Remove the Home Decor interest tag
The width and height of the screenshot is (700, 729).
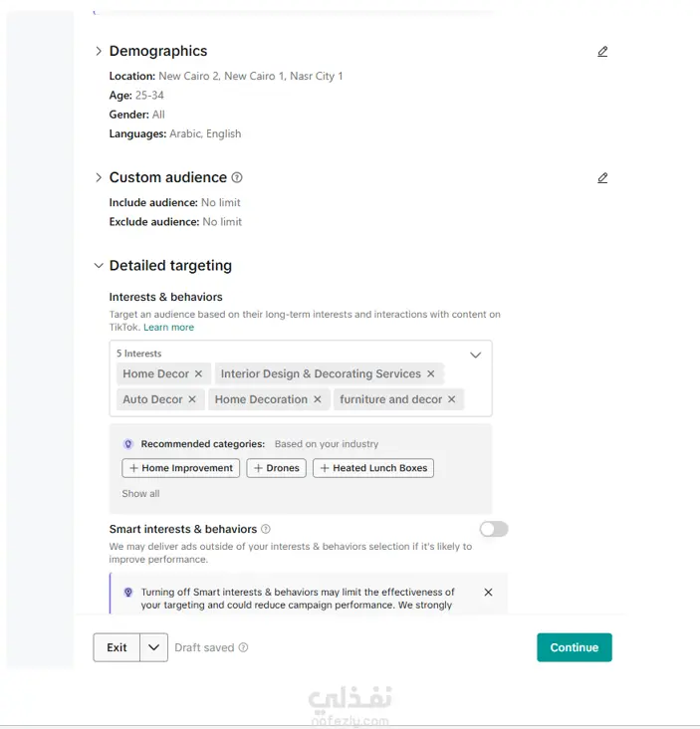click(198, 373)
